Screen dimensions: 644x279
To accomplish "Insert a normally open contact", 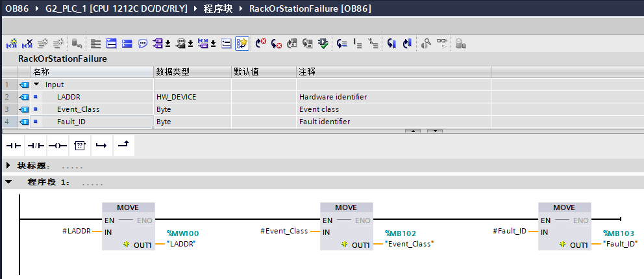I will pyautogui.click(x=14, y=146).
